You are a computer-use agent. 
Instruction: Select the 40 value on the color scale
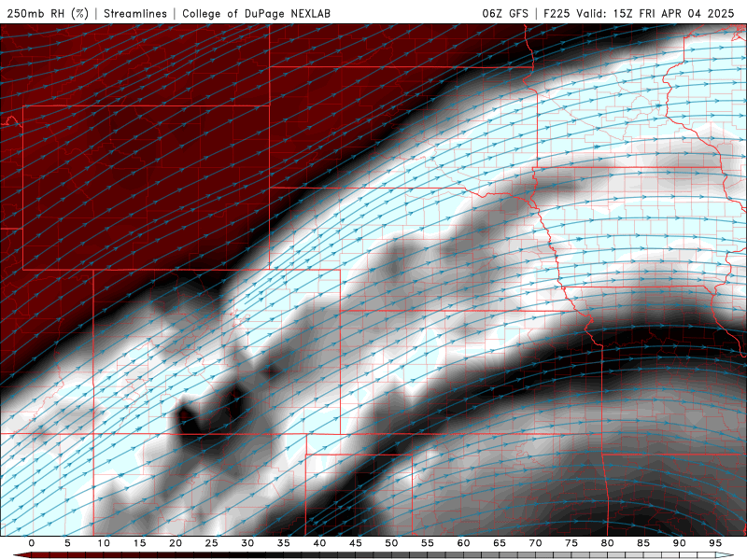pos(319,543)
